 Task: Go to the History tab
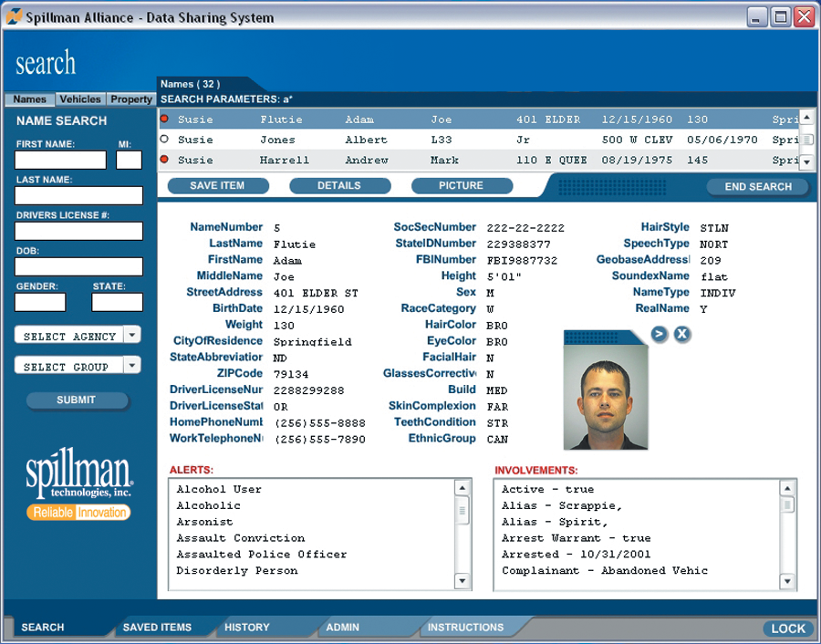247,628
